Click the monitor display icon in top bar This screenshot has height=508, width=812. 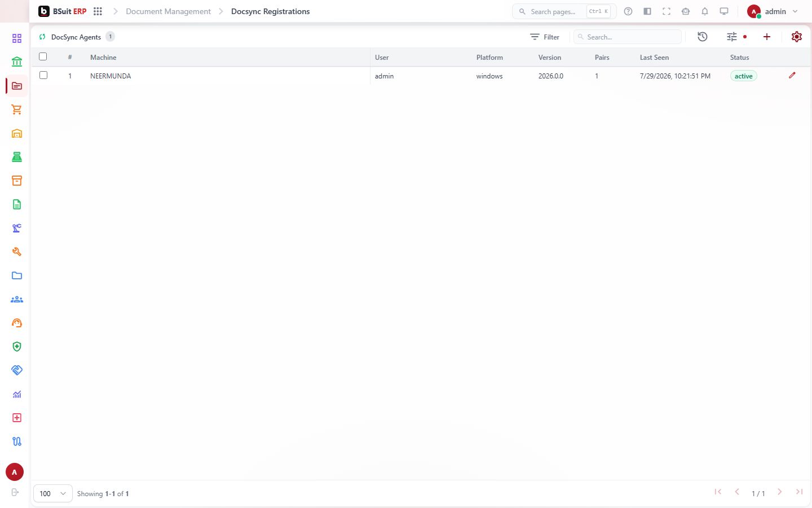(724, 11)
